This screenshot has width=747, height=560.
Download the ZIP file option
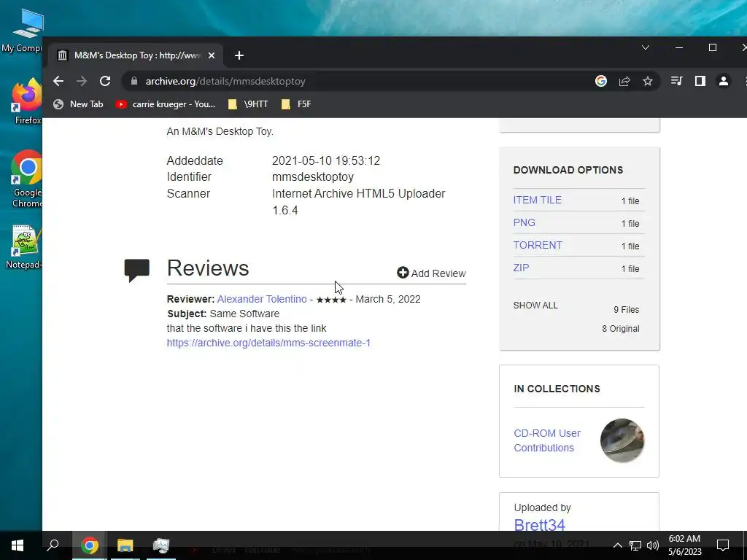coord(521,268)
